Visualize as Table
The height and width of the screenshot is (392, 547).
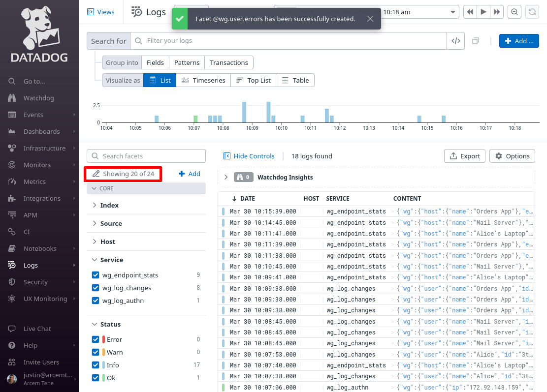click(295, 80)
